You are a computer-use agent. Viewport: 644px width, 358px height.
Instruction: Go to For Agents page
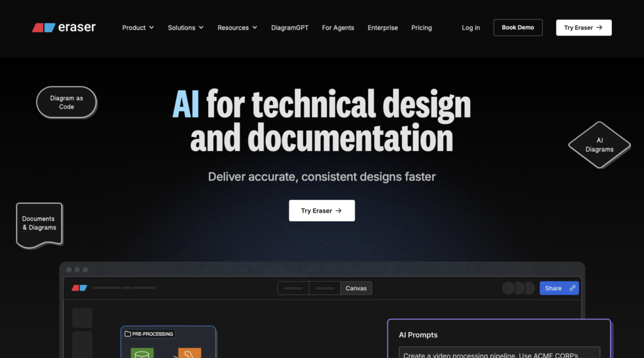[338, 28]
